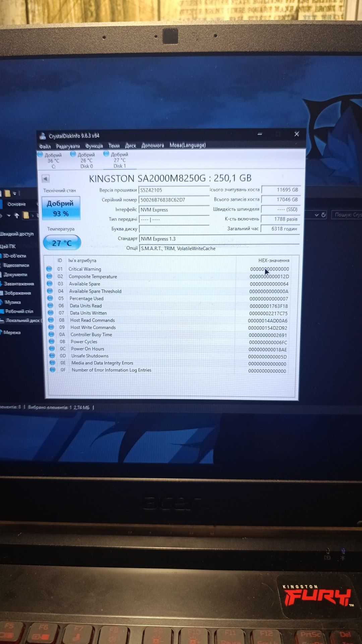Click the status orb for Available Spare Threshold

click(x=50, y=291)
